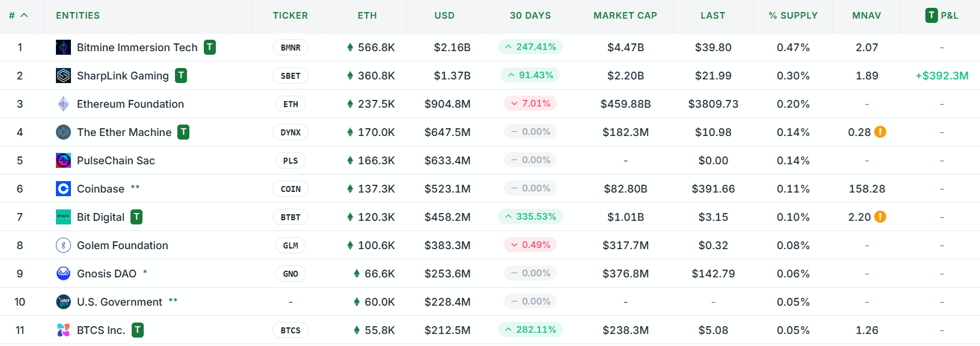Viewport: 980px width, 346px height.
Task: Click the Coinbase logo icon
Action: pyautogui.click(x=63, y=189)
